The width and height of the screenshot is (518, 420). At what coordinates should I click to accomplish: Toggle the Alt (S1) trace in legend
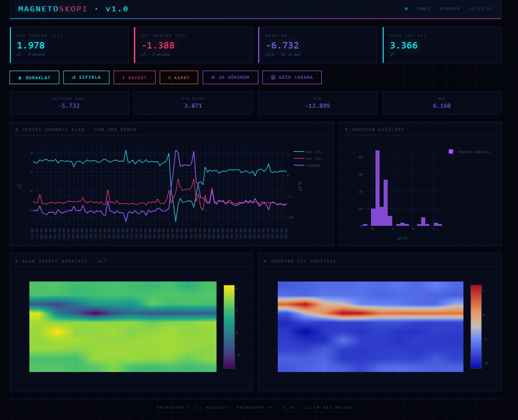pos(308,152)
